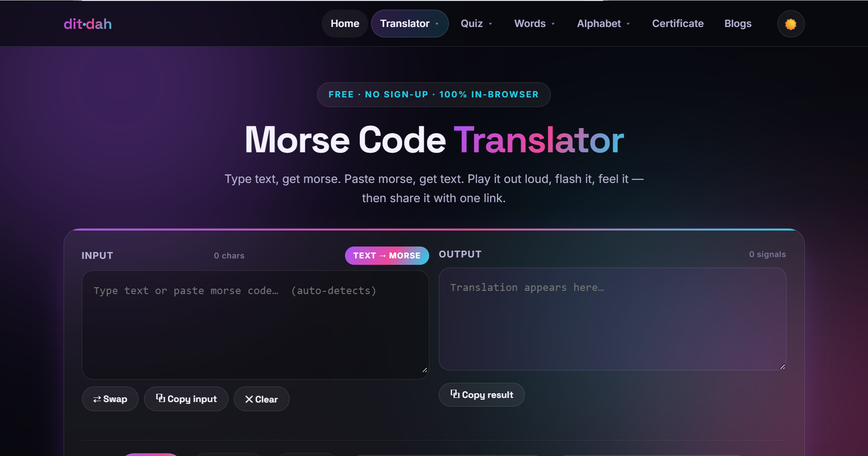Click the "0 chars" counter

[229, 256]
